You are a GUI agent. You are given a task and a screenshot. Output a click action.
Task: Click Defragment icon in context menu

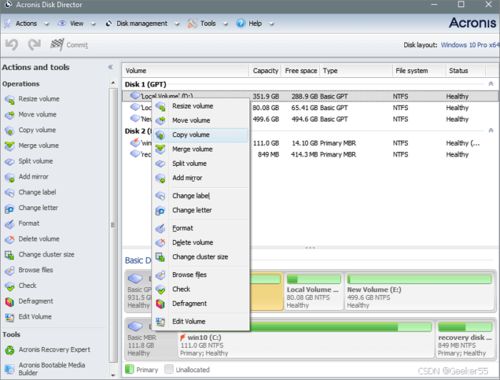160,304
